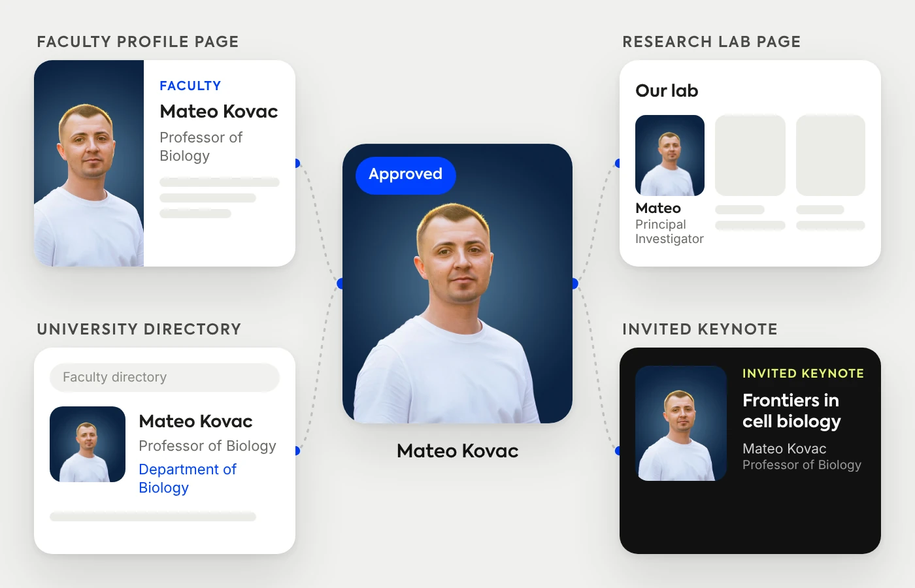Open the Department of Biology link
915x588 pixels.
188,478
